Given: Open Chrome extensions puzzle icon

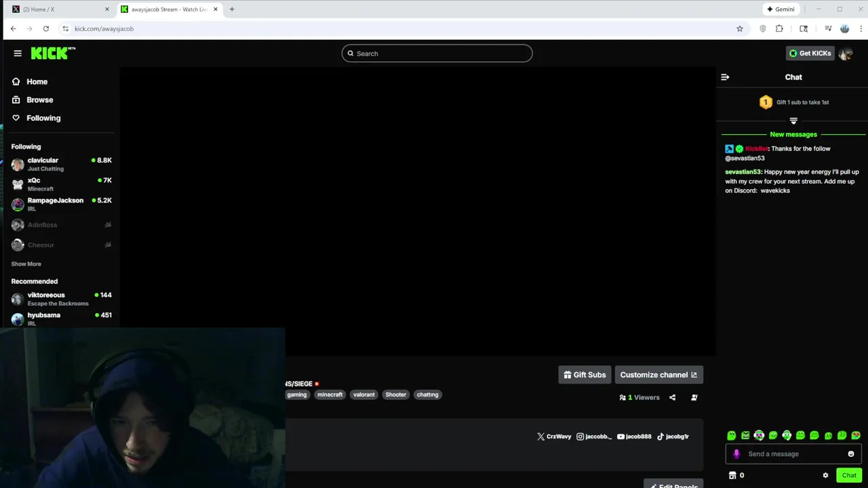Looking at the screenshot, I should 779,28.
